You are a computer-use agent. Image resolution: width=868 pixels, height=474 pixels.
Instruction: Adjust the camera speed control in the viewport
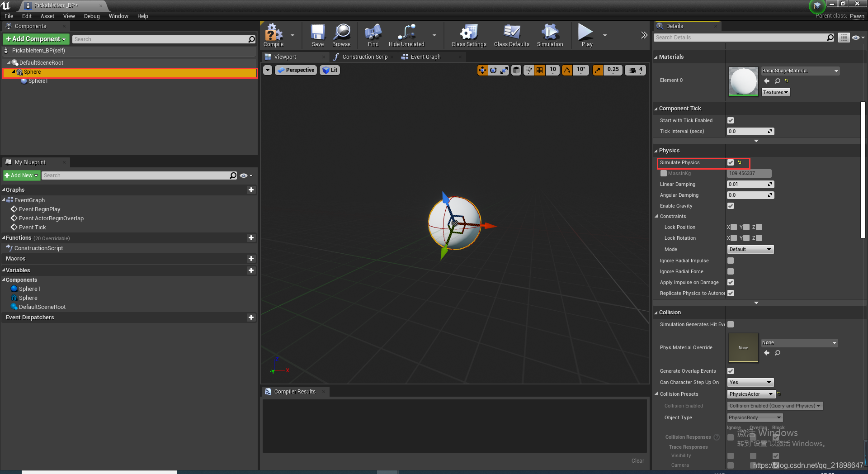coord(635,70)
